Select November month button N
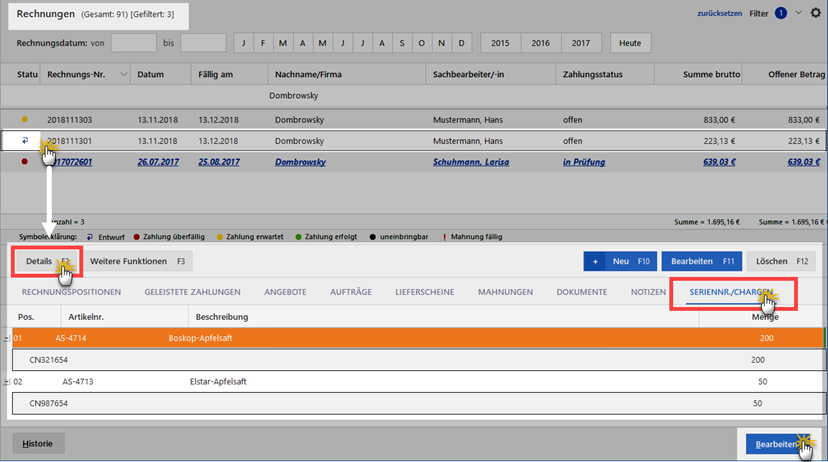This screenshot has width=828, height=462. tap(441, 43)
